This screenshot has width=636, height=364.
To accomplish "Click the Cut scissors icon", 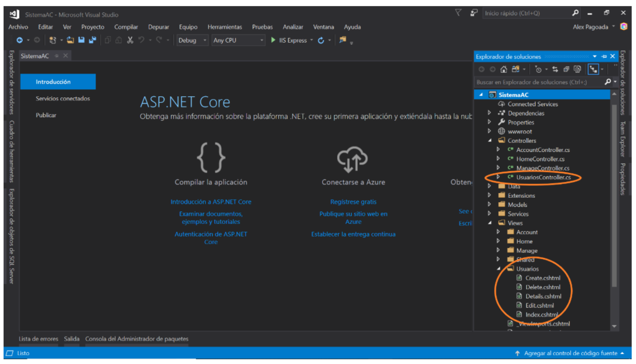I will [130, 40].
